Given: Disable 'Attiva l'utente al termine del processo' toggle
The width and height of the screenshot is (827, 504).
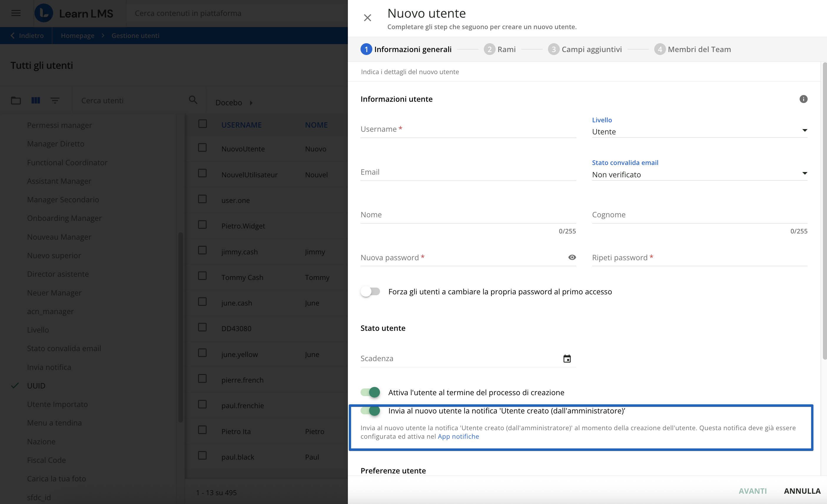Looking at the screenshot, I should tap(370, 392).
